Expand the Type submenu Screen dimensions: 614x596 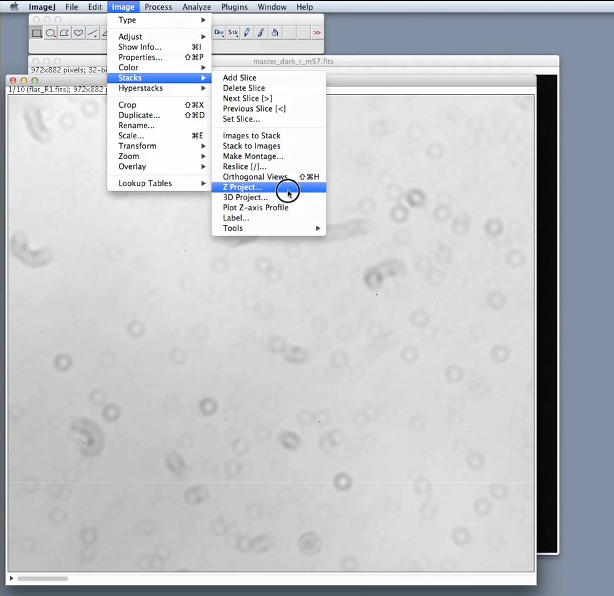coord(159,20)
